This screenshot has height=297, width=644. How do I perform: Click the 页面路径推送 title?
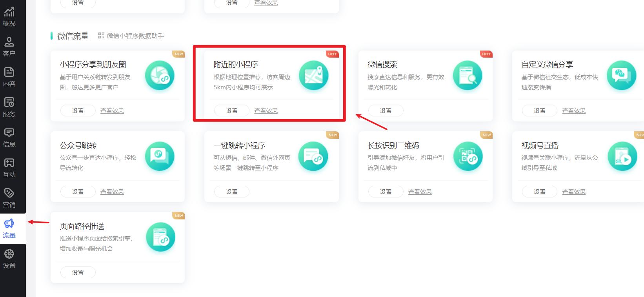[82, 226]
